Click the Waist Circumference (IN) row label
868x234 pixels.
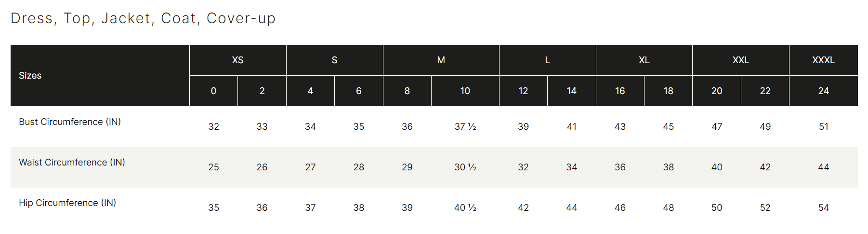(72, 163)
